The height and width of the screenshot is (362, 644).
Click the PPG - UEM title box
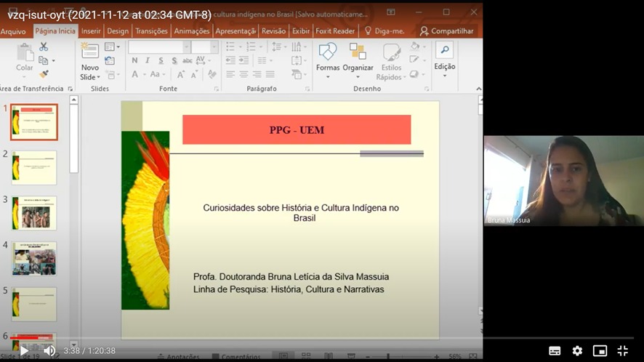click(x=297, y=130)
